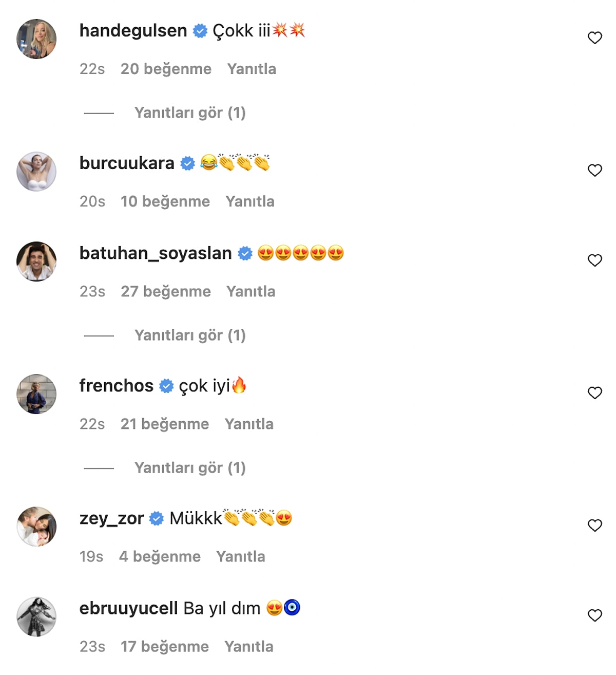
Task: Click Yanıtla under zey_zor's comment
Action: click(x=241, y=557)
